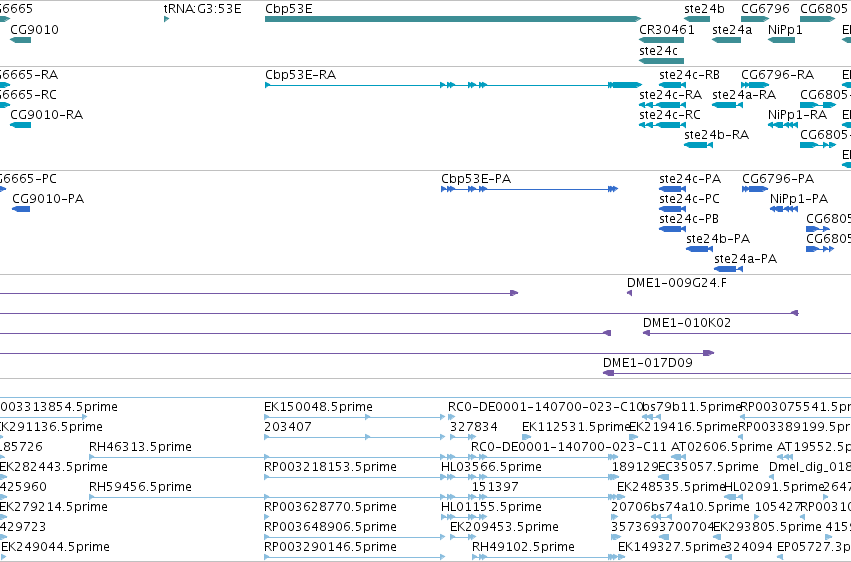Select the CG9010-RA transcript
The image size is (851, 562).
click(x=21, y=125)
